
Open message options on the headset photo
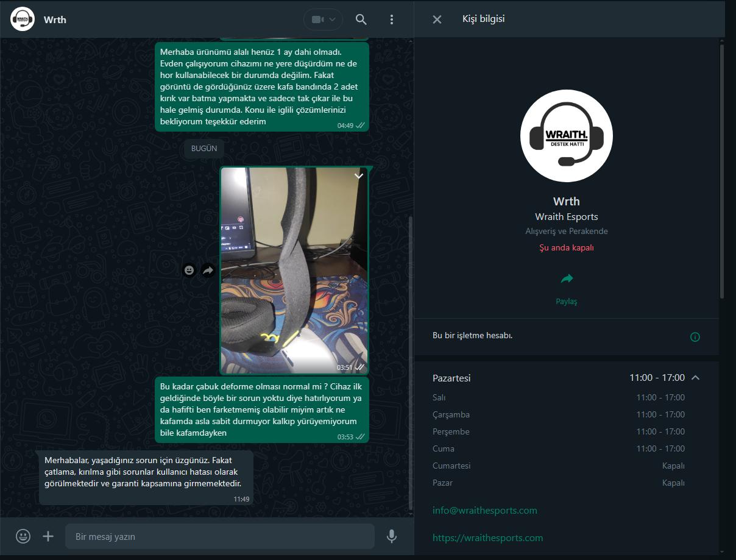[x=358, y=176]
